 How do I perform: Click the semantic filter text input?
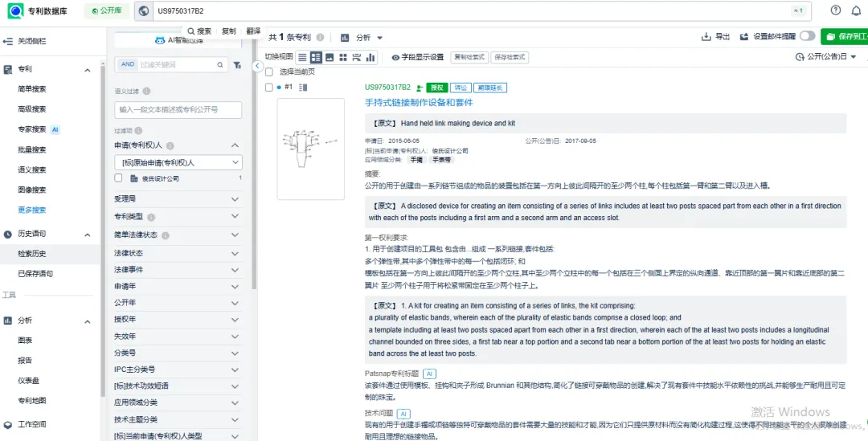[x=178, y=109]
